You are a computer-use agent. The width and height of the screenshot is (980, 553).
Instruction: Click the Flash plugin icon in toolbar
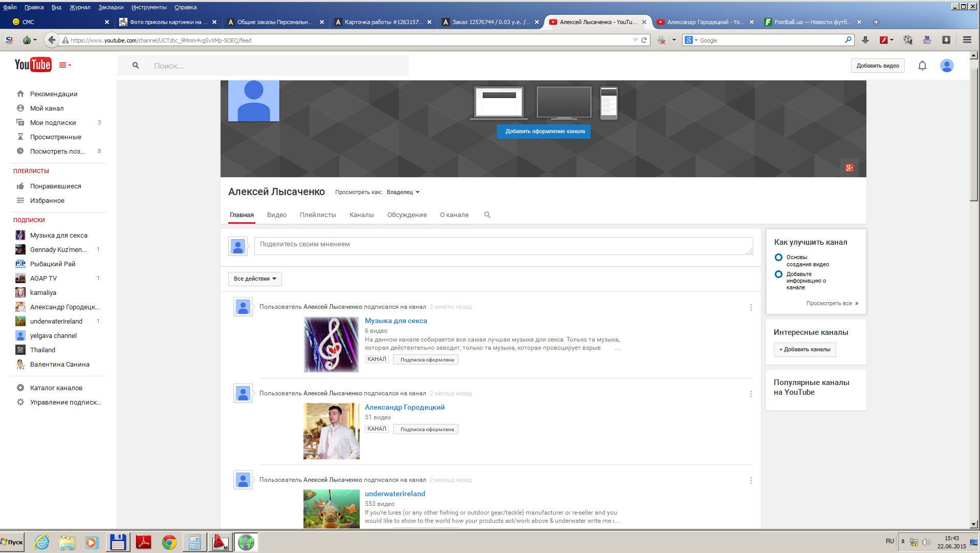pyautogui.click(x=883, y=40)
